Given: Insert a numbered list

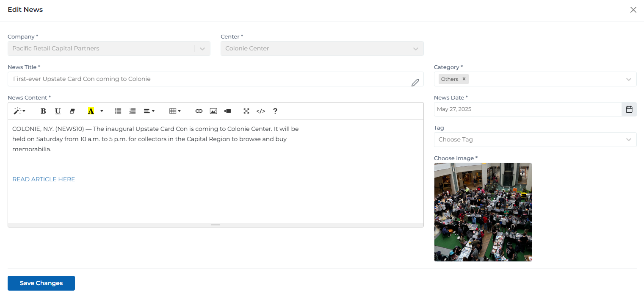Looking at the screenshot, I should click(132, 111).
